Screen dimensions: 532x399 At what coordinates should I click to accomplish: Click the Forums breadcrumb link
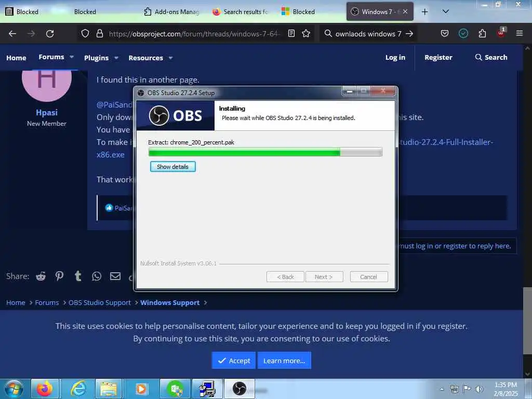(47, 303)
